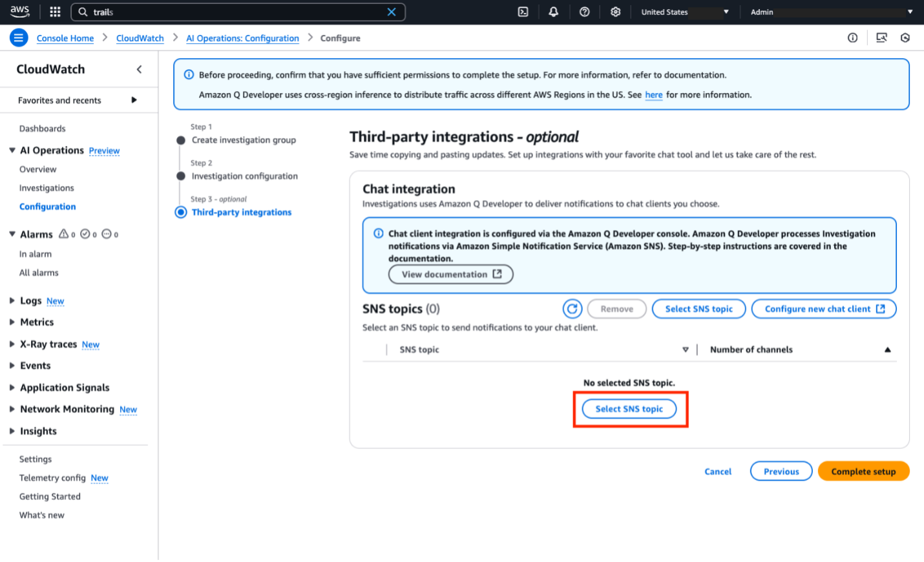The height and width of the screenshot is (562, 924).
Task: Open the AI Operations: Configuration breadcrumb
Action: 243,38
